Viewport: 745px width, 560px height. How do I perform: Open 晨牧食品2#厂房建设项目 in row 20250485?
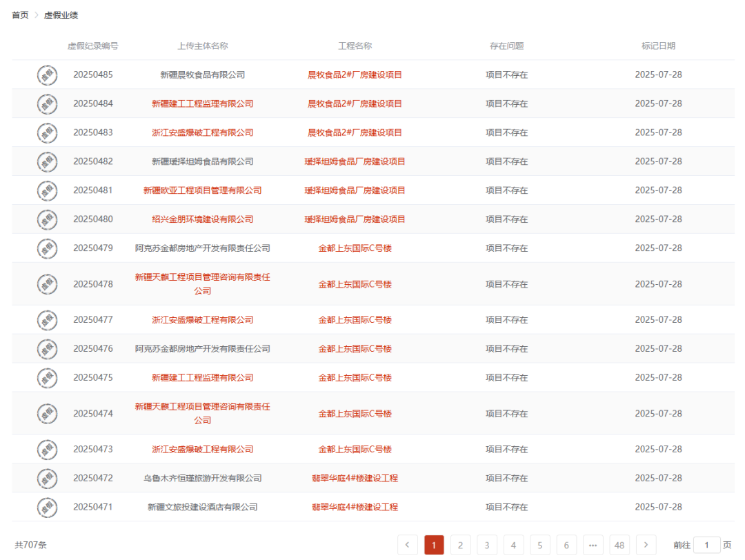355,74
